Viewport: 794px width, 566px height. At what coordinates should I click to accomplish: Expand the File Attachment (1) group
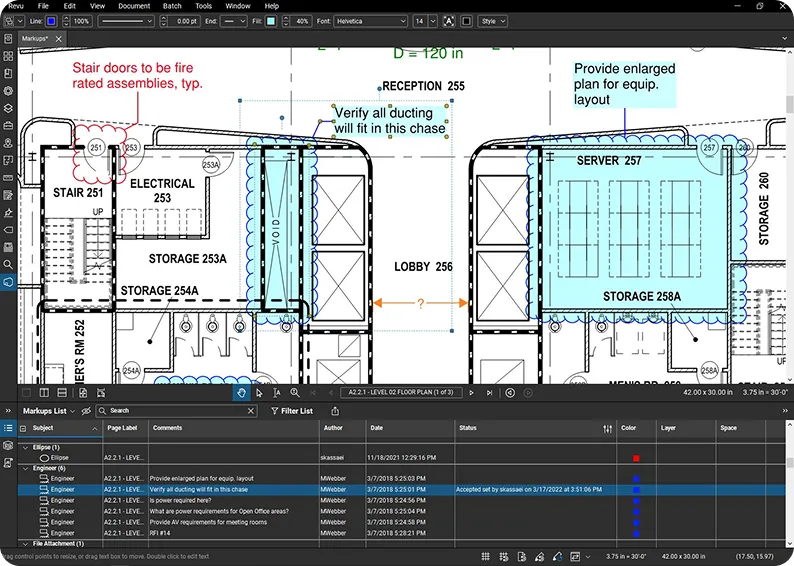coord(25,544)
